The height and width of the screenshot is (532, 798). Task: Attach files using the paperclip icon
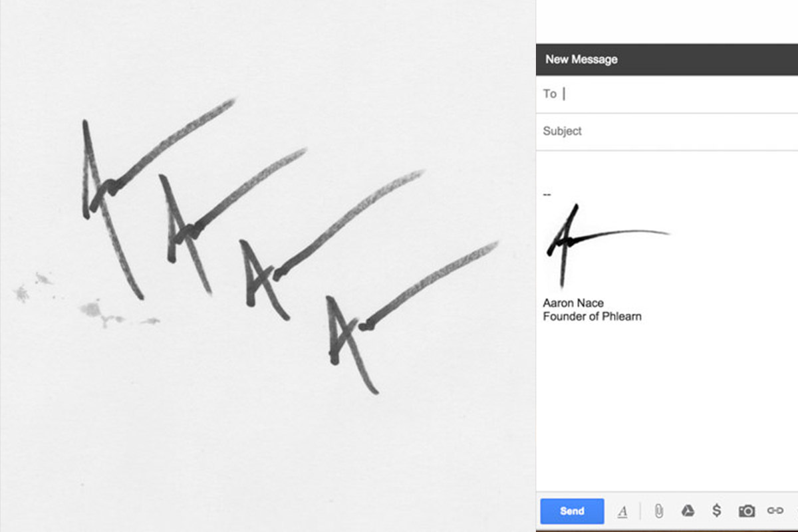658,511
